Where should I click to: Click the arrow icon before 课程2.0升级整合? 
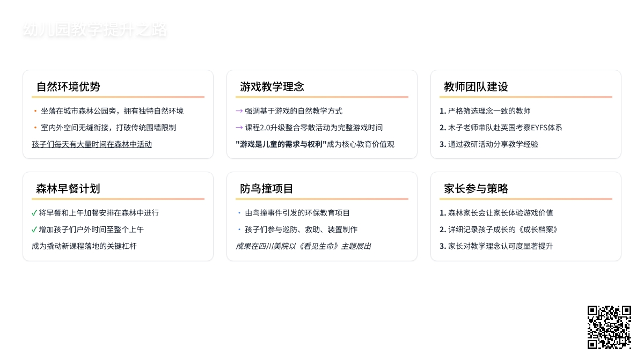click(x=239, y=128)
